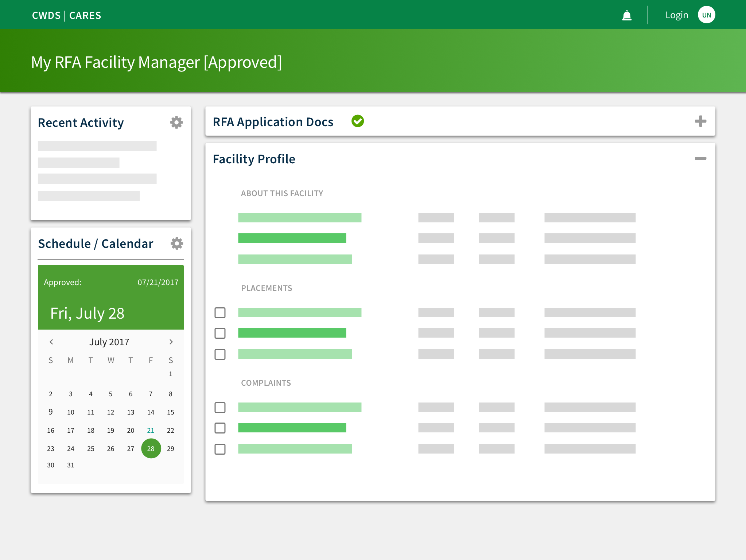Go to previous month in calendar
The image size is (746, 560).
(51, 342)
